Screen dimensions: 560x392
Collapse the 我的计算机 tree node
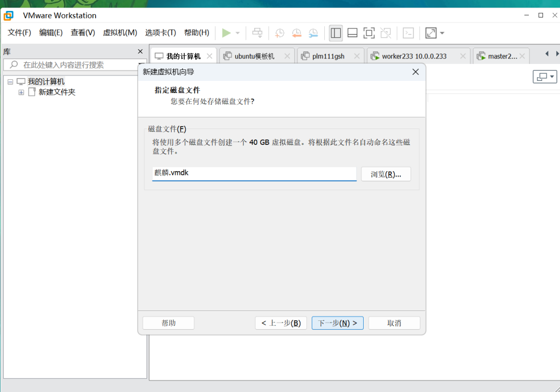(10, 81)
